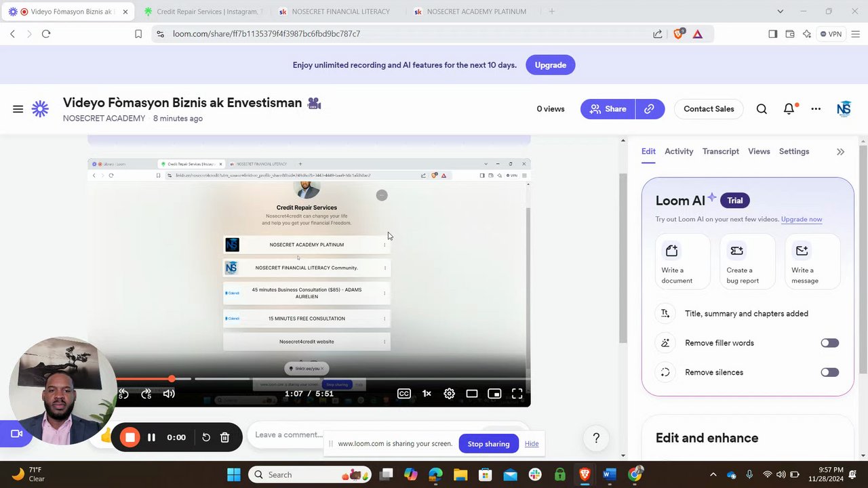Choose Write a document

pyautogui.click(x=683, y=262)
